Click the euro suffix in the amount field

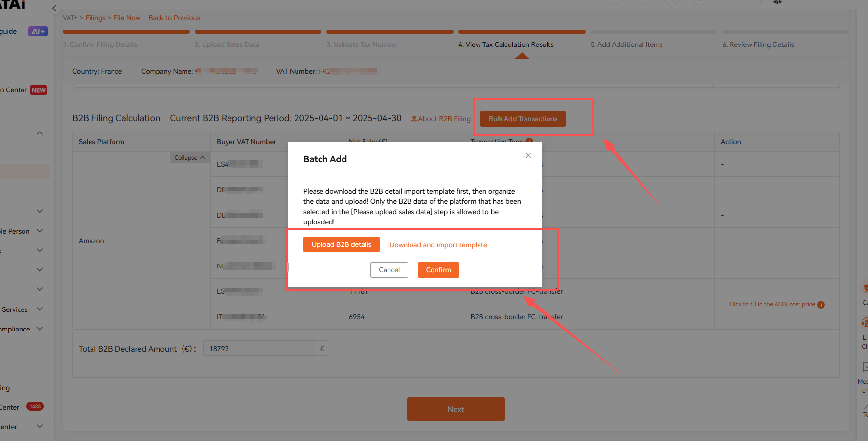pos(322,348)
